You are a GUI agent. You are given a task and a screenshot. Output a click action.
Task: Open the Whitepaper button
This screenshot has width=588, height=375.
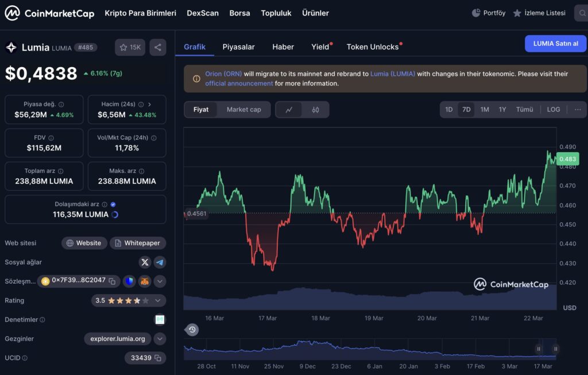pyautogui.click(x=138, y=243)
